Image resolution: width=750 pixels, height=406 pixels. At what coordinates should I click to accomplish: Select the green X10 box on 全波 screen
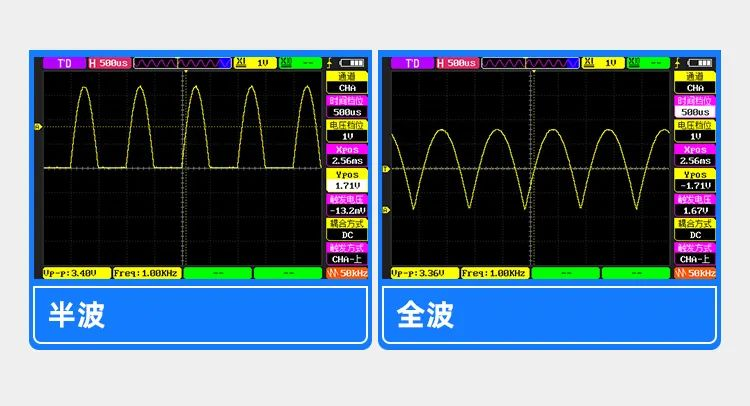[649, 63]
